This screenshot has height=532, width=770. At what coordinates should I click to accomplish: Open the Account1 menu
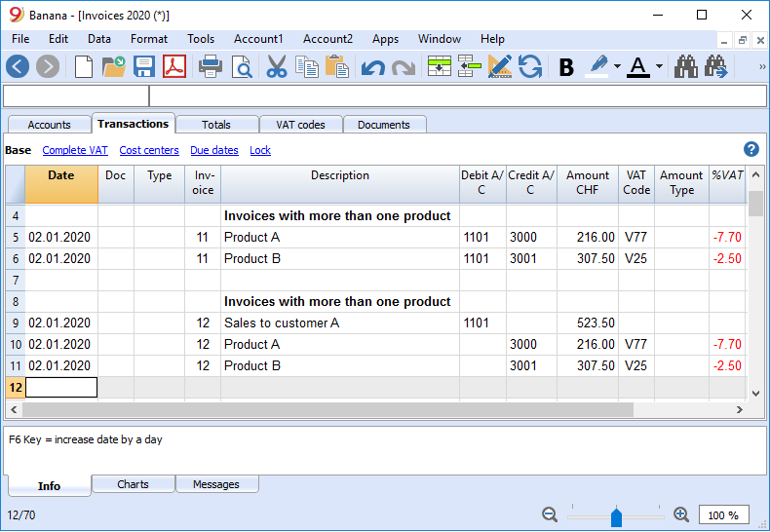(258, 39)
